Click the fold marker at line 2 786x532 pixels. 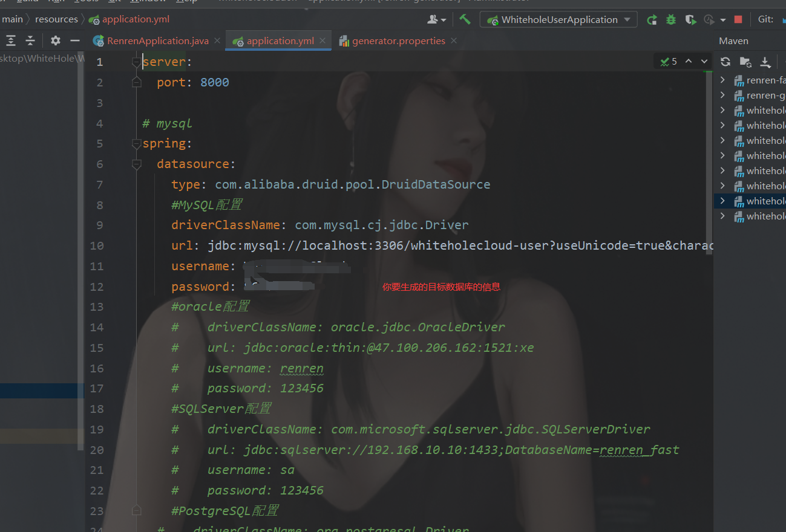tap(137, 82)
